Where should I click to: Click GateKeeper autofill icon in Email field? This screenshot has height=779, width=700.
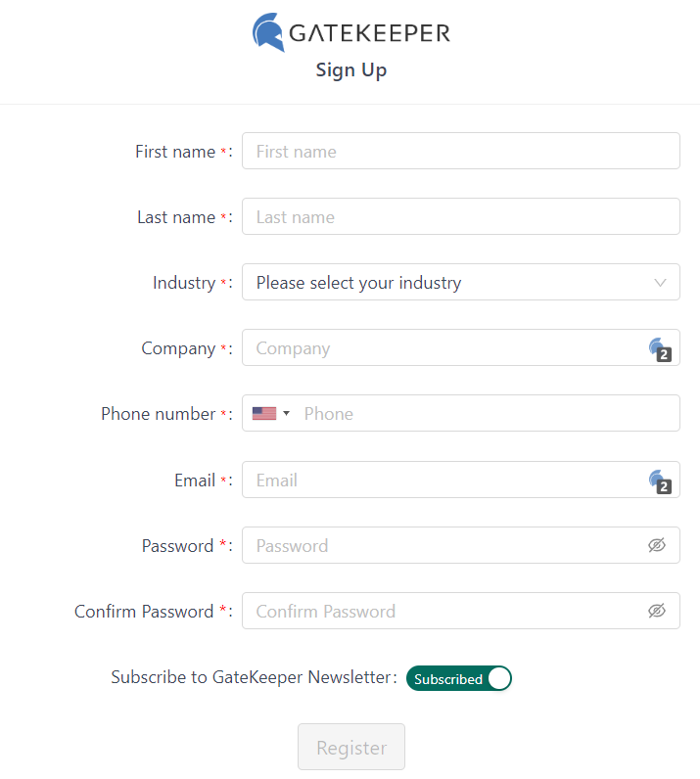click(661, 481)
